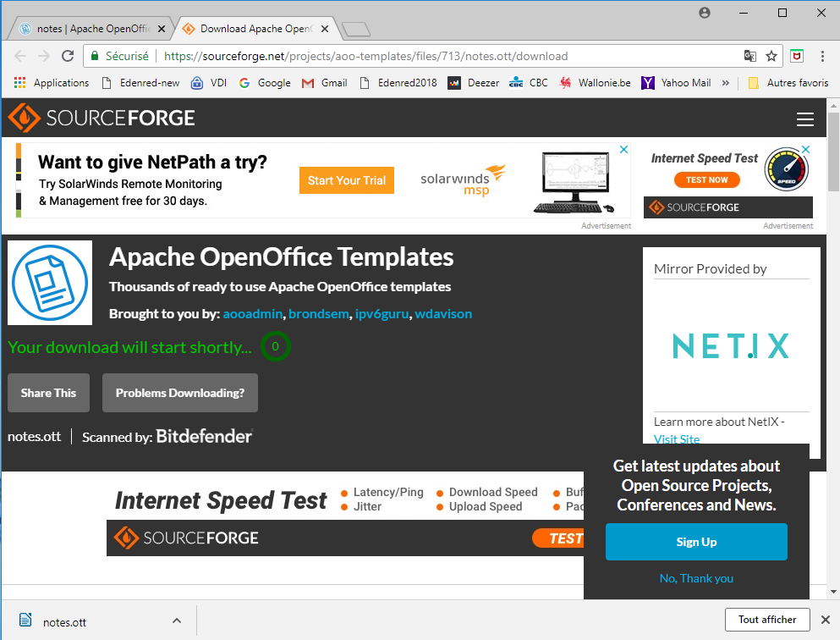
Task: Click the Internet Speed Test banner ad heading
Action: pyautogui.click(x=220, y=500)
